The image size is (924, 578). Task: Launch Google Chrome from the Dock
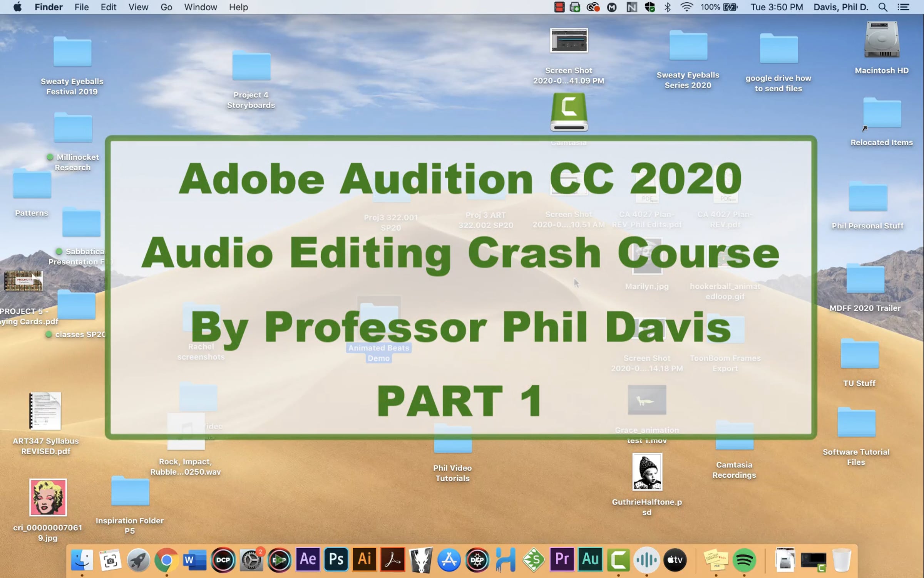[166, 560]
